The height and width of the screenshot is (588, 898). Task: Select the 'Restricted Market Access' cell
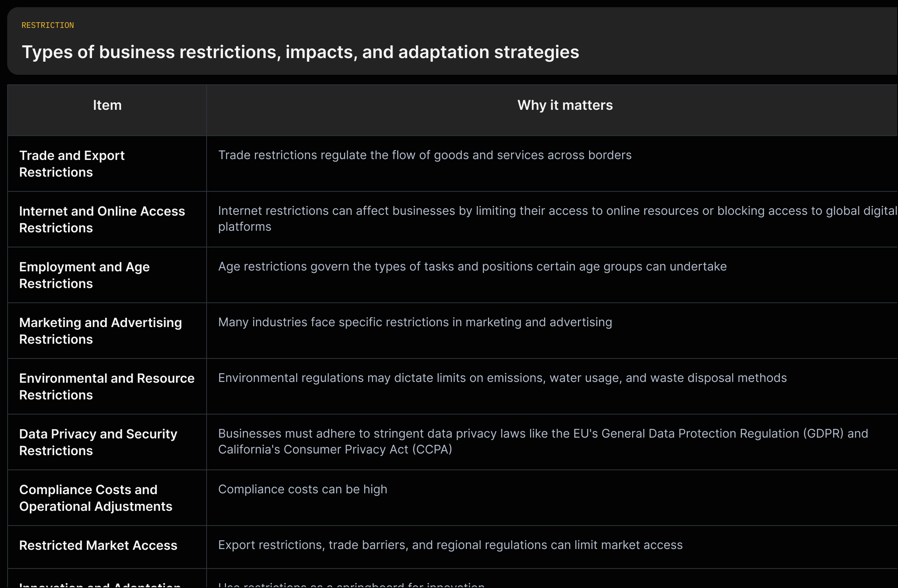coord(107,547)
